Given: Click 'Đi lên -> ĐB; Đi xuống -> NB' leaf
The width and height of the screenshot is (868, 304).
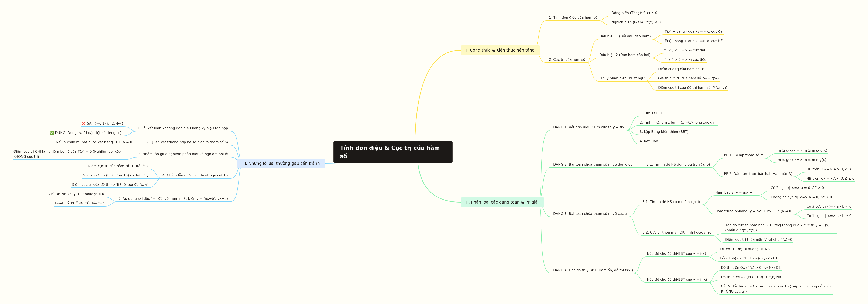Looking at the screenshot, I should [x=745, y=249].
